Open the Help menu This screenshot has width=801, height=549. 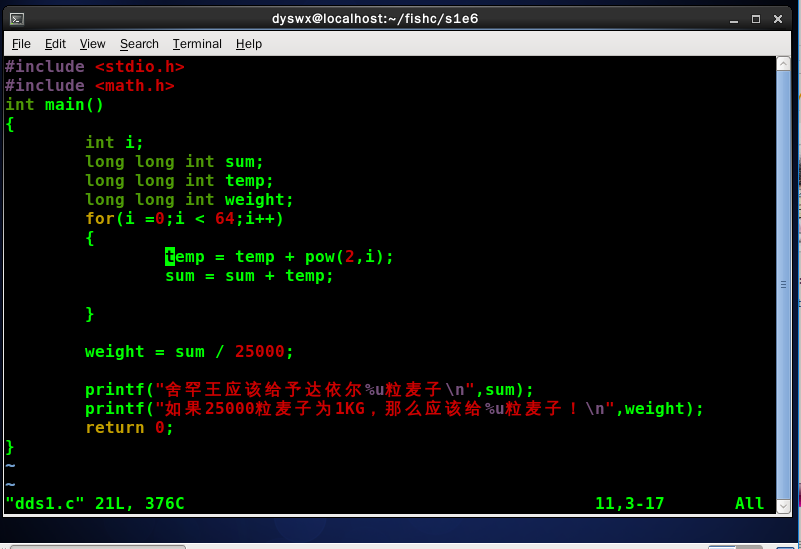[249, 44]
